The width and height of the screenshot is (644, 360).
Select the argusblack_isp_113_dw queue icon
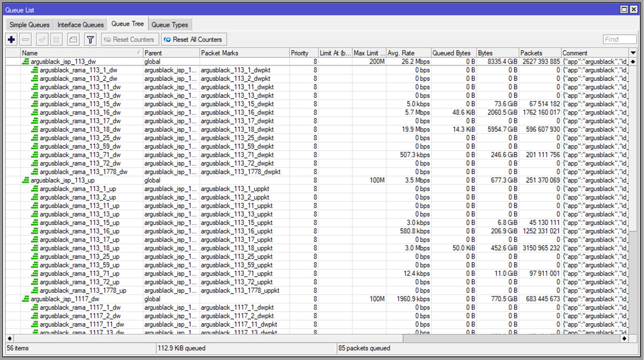(26, 62)
